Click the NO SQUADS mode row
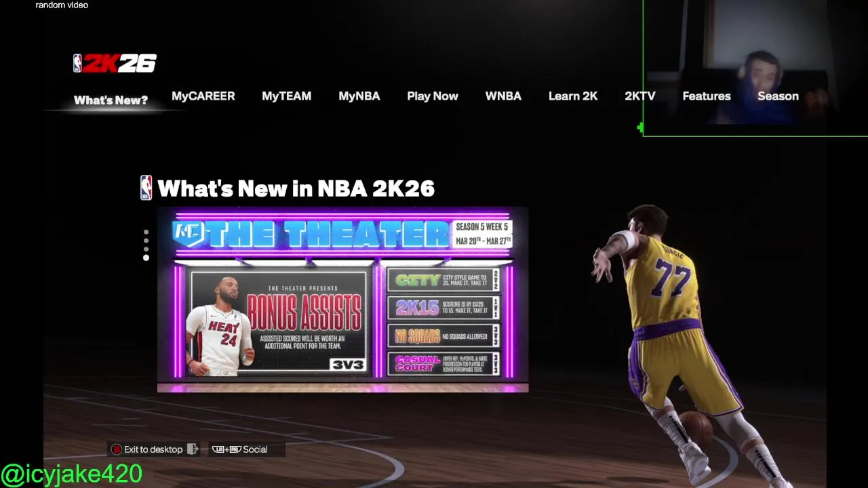The width and height of the screenshot is (868, 488). tap(443, 336)
